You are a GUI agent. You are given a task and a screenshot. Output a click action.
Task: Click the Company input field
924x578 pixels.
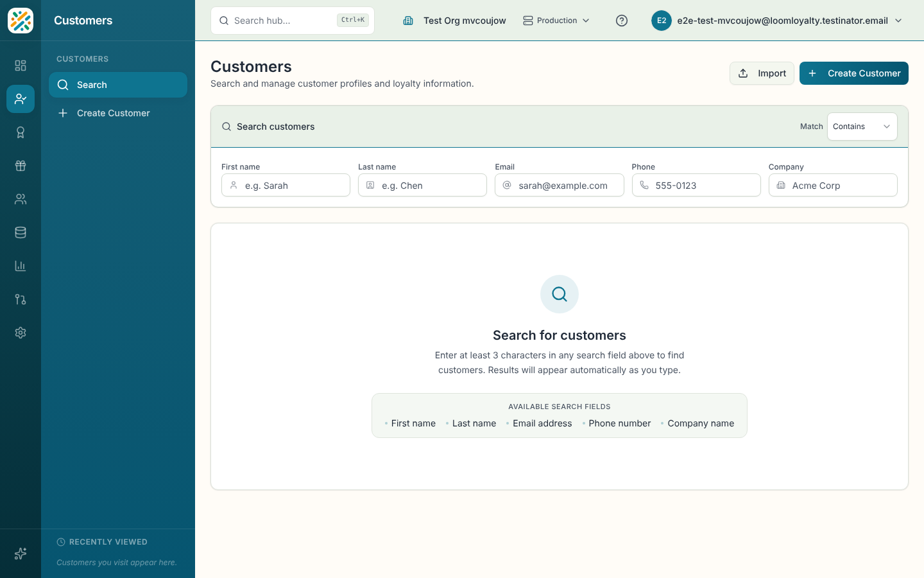[833, 186]
